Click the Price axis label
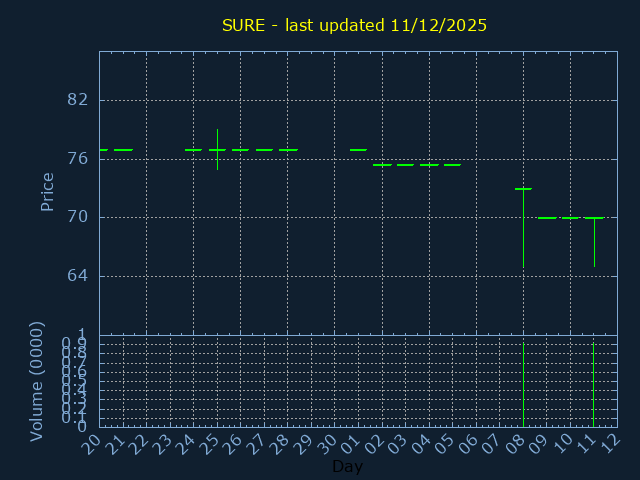This screenshot has height=480, width=640. coord(47,191)
